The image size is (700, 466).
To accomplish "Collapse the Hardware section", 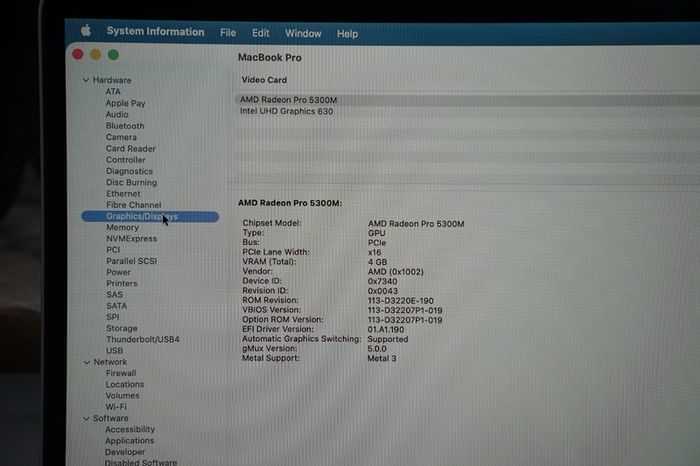I will (86, 80).
